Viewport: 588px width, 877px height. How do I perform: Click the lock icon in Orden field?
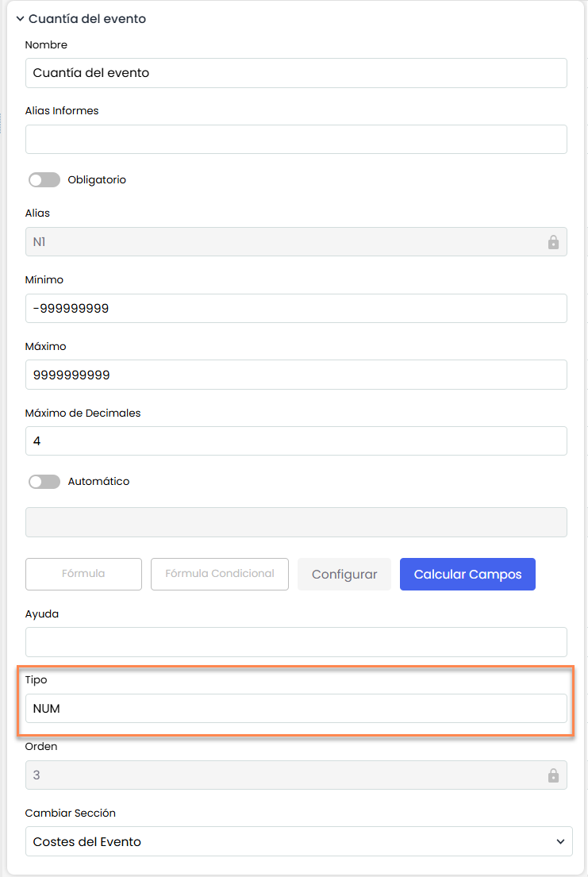[553, 775]
